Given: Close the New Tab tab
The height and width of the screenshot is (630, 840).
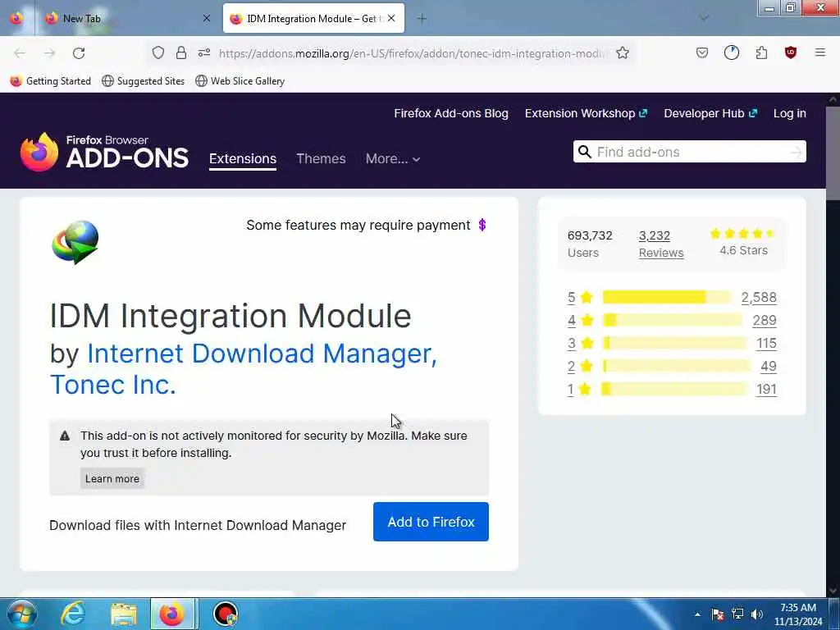Looking at the screenshot, I should [206, 18].
